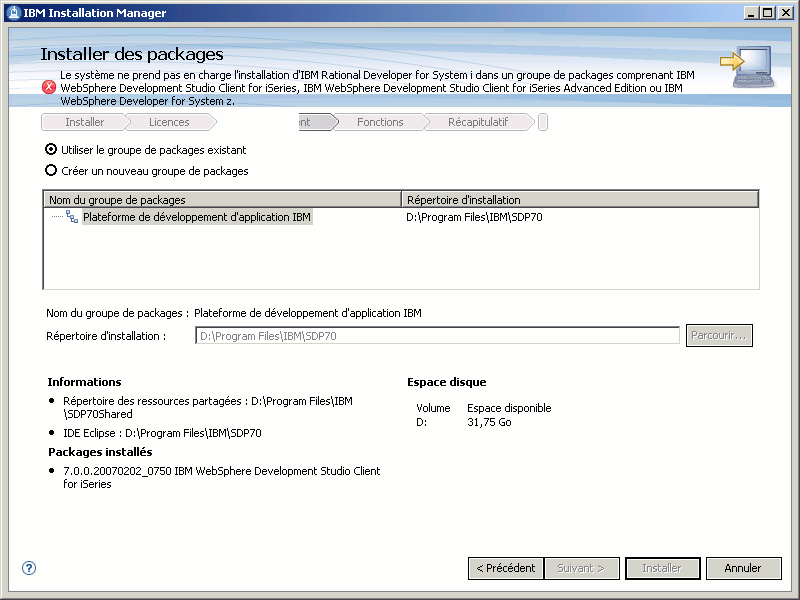Viewport: 800px width, 600px height.
Task: Click the 'Volume' column label
Action: 433,408
